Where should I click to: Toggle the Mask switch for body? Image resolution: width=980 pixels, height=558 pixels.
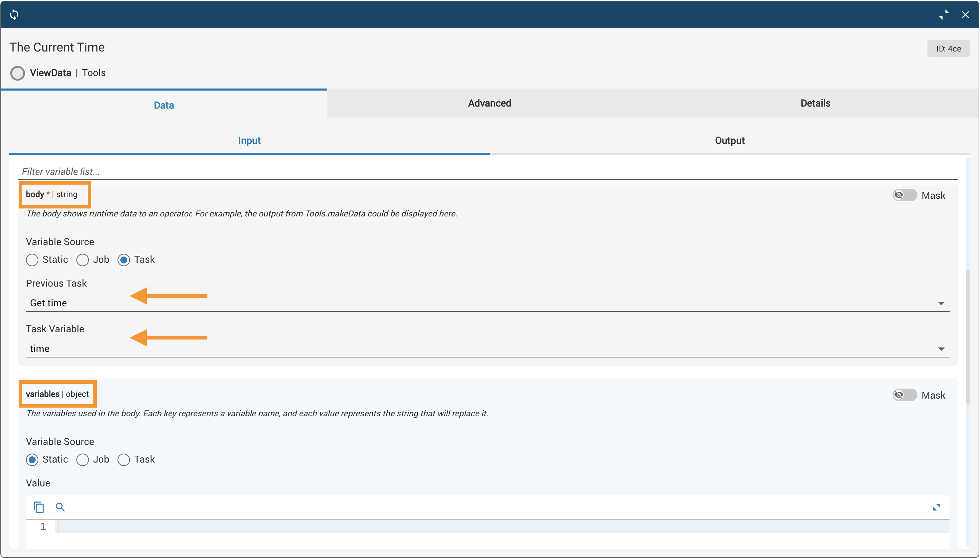[x=904, y=195]
